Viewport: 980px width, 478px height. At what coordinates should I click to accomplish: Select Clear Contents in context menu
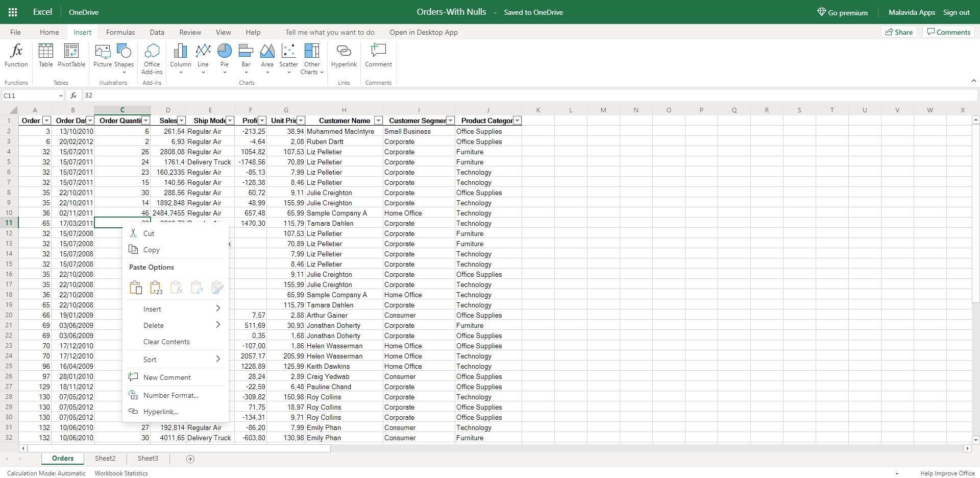coord(176,342)
